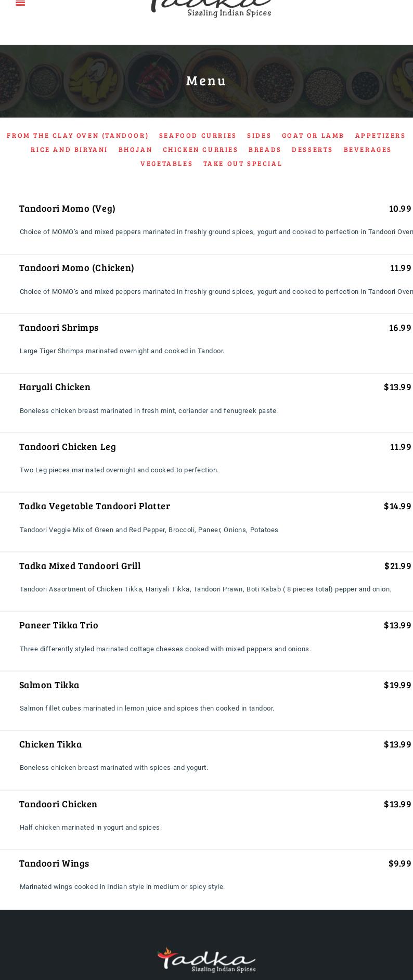Open the Sides menu category

pos(259,136)
